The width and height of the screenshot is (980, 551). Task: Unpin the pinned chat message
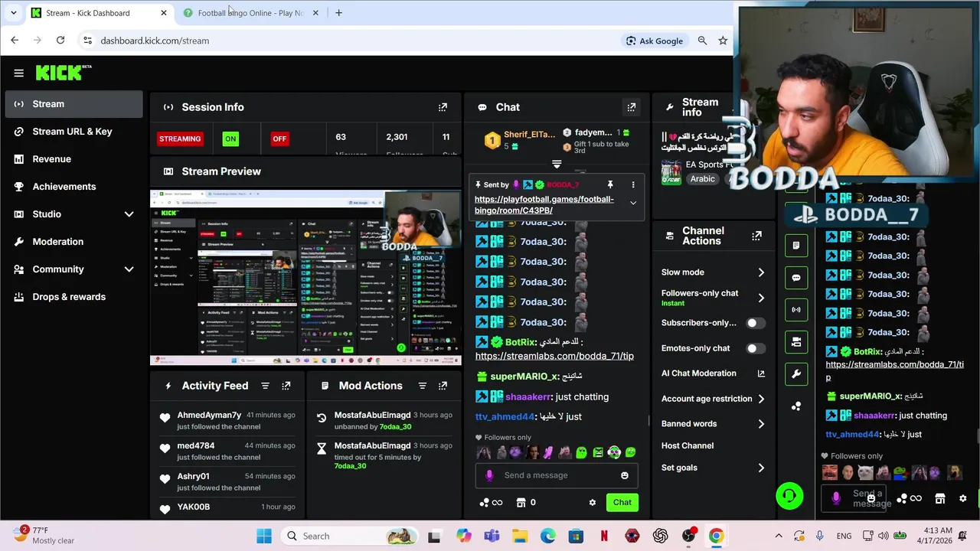tap(610, 184)
